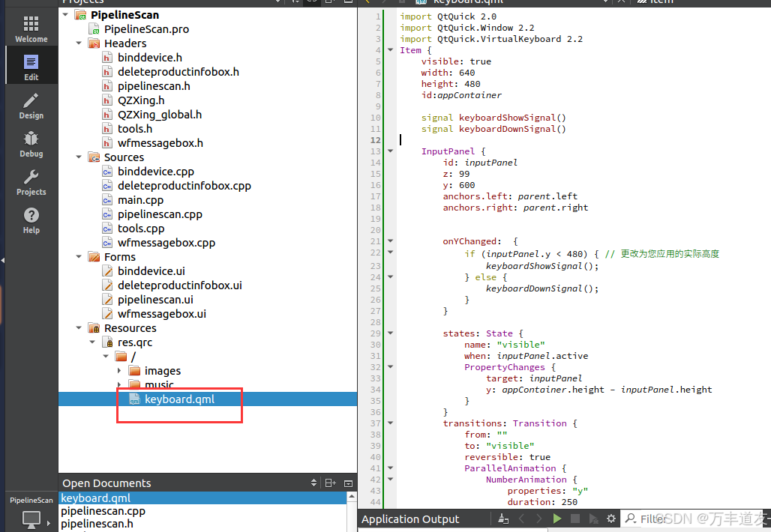Image resolution: width=771 pixels, height=532 pixels.
Task: Run the application with the green play icon
Action: pos(556,518)
